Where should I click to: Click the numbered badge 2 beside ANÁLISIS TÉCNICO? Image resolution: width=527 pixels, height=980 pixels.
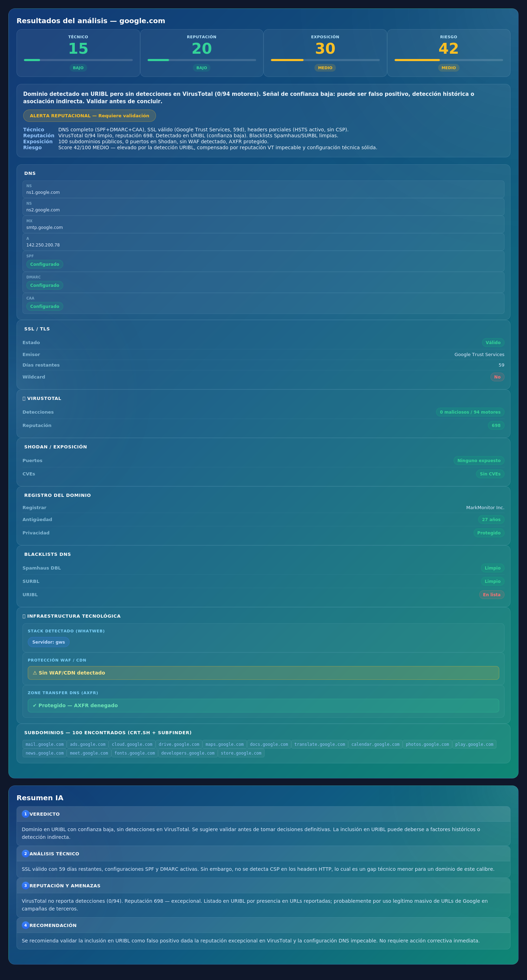(26, 853)
